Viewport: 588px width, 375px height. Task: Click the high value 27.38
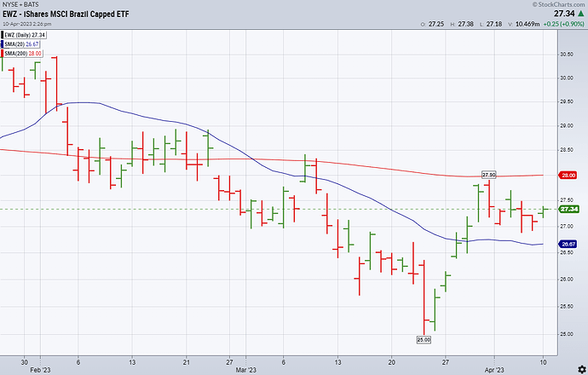[x=465, y=24]
